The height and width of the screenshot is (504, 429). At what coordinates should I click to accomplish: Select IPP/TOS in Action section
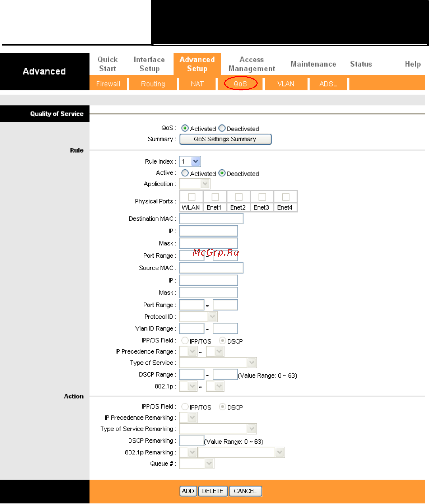tap(185, 407)
